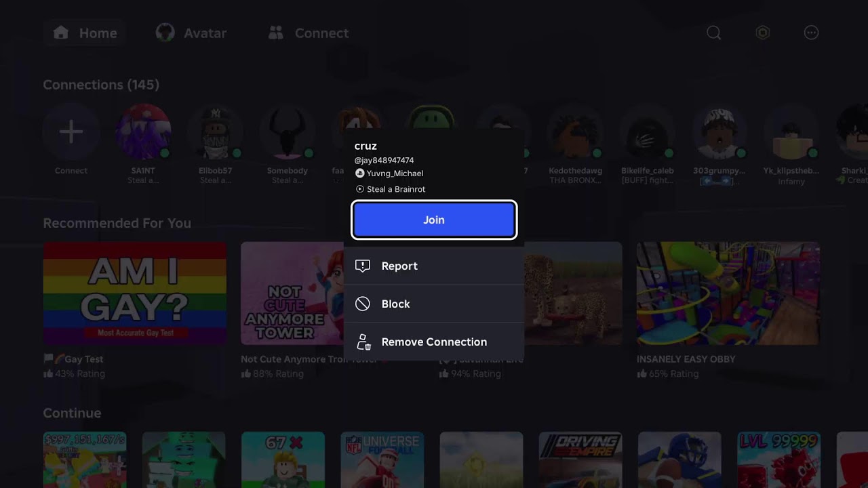This screenshot has width=868, height=488.
Task: Select the Yk_klipstheb avatar in Connections
Action: [791, 131]
